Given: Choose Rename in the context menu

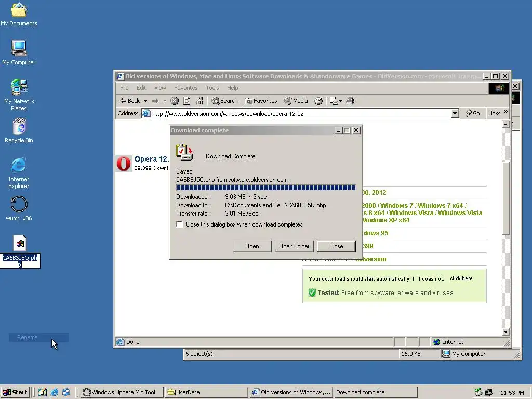Looking at the screenshot, I should click(38, 337).
